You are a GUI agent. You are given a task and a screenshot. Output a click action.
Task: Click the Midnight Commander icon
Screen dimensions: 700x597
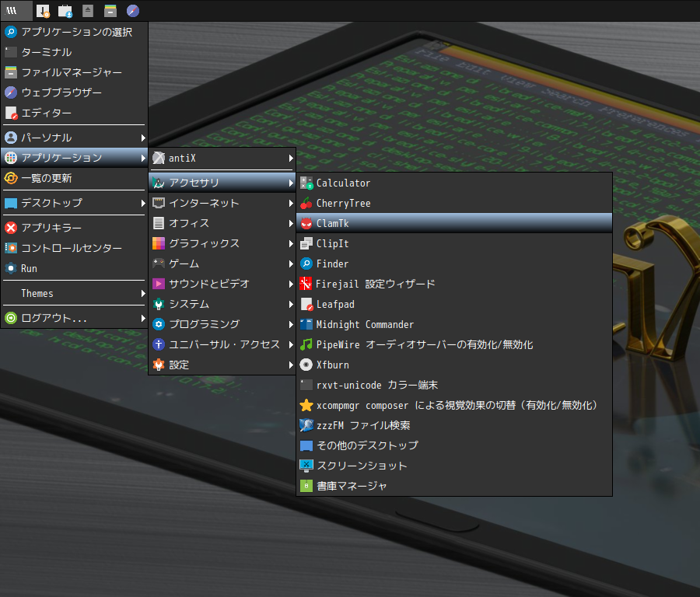pos(306,324)
